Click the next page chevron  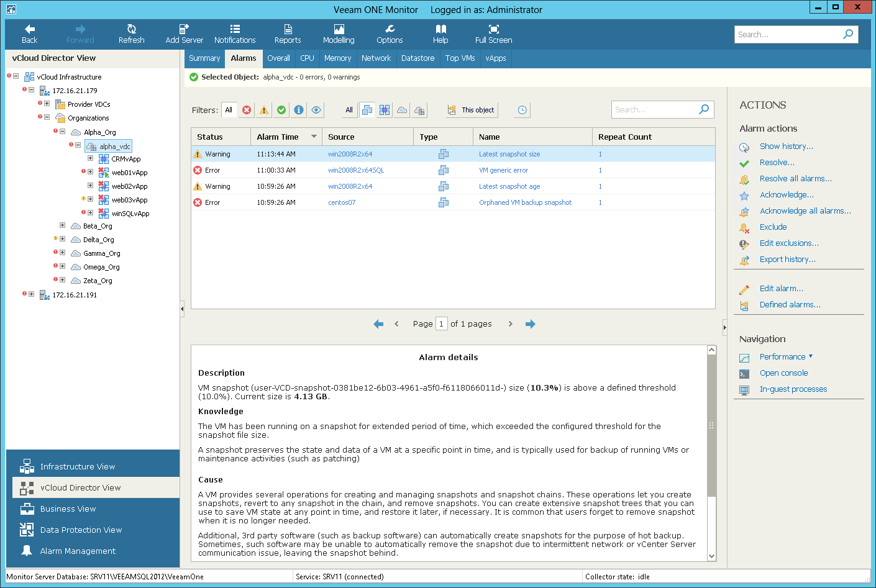pos(511,324)
